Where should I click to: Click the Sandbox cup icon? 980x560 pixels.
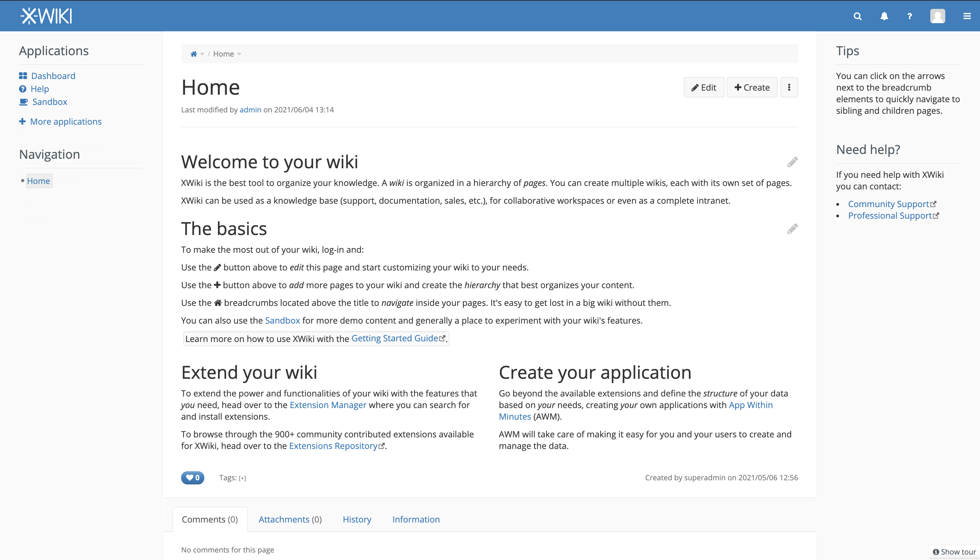click(x=23, y=102)
